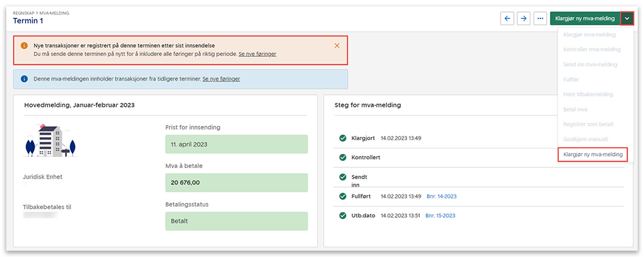
Task: Click the green checkmark beside Klargjort
Action: tap(343, 138)
